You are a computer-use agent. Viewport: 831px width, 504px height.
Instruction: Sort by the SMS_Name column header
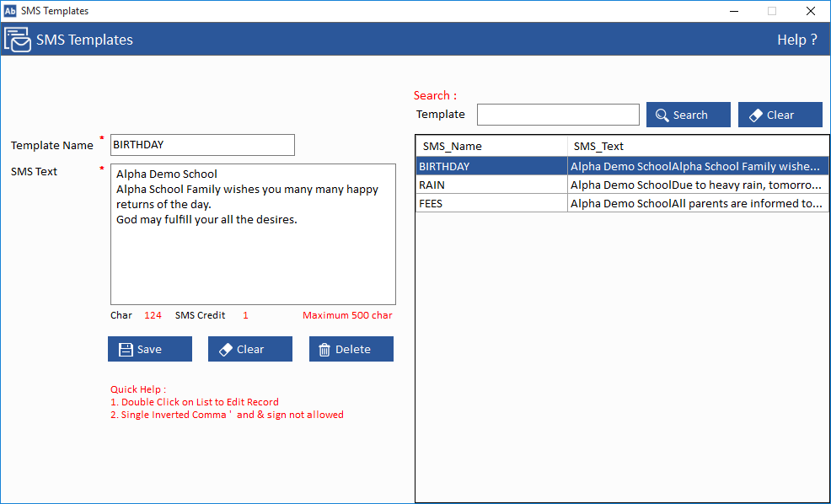pos(491,147)
